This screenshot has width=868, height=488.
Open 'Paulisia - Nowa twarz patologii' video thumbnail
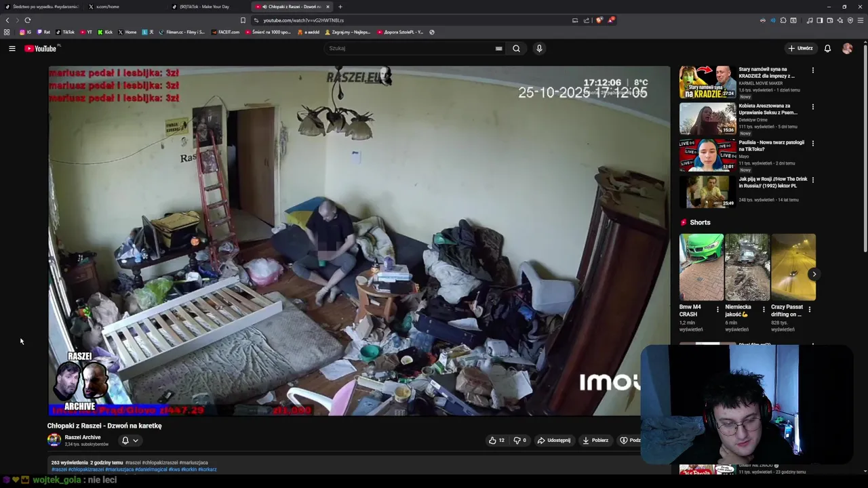pos(707,155)
